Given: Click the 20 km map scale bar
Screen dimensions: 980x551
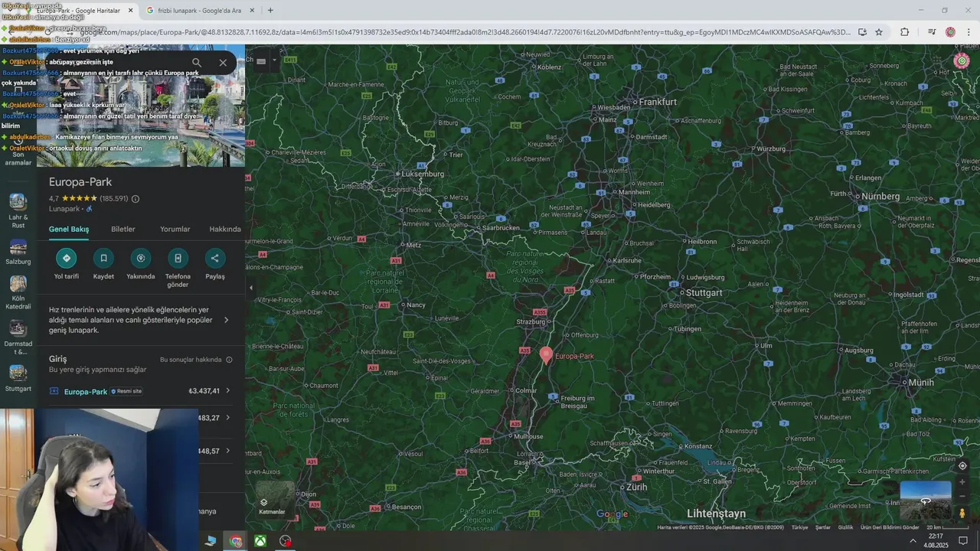Looking at the screenshot, I should coord(946,527).
